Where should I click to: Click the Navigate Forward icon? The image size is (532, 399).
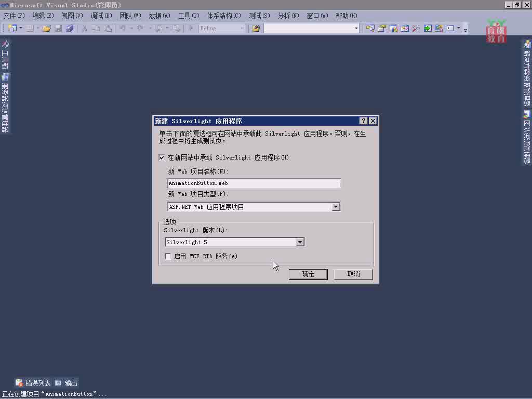(x=176, y=29)
